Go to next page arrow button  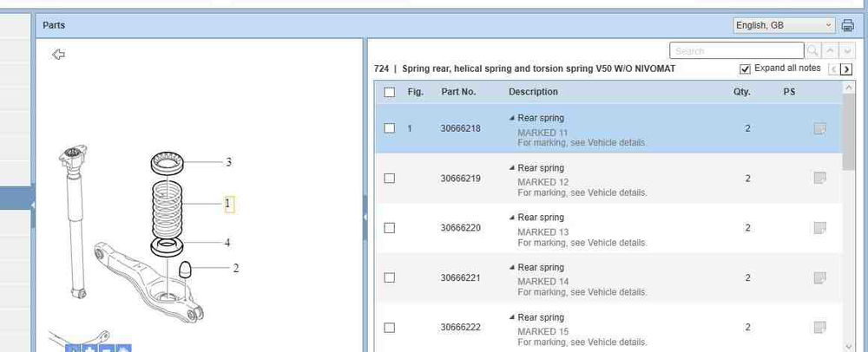pyautogui.click(x=846, y=69)
